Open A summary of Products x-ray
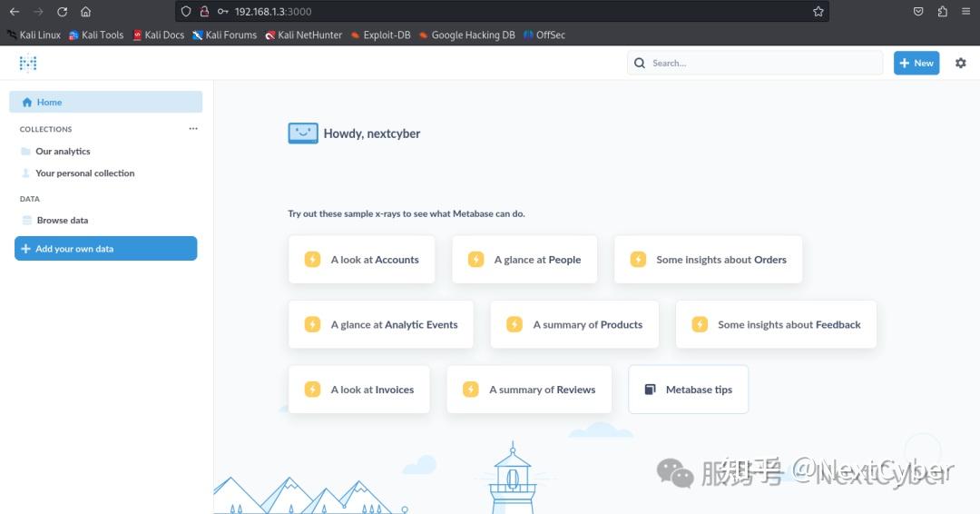The height and width of the screenshot is (514, 980). (574, 324)
